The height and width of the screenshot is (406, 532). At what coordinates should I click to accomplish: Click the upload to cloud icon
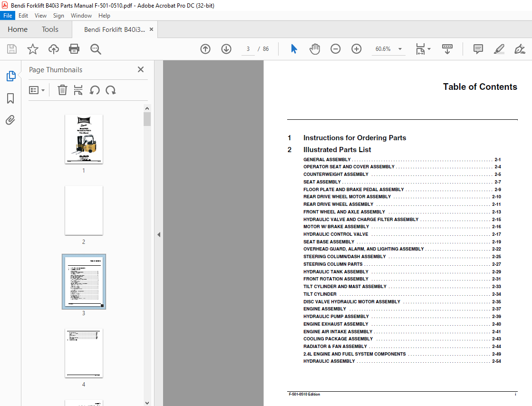(x=53, y=49)
